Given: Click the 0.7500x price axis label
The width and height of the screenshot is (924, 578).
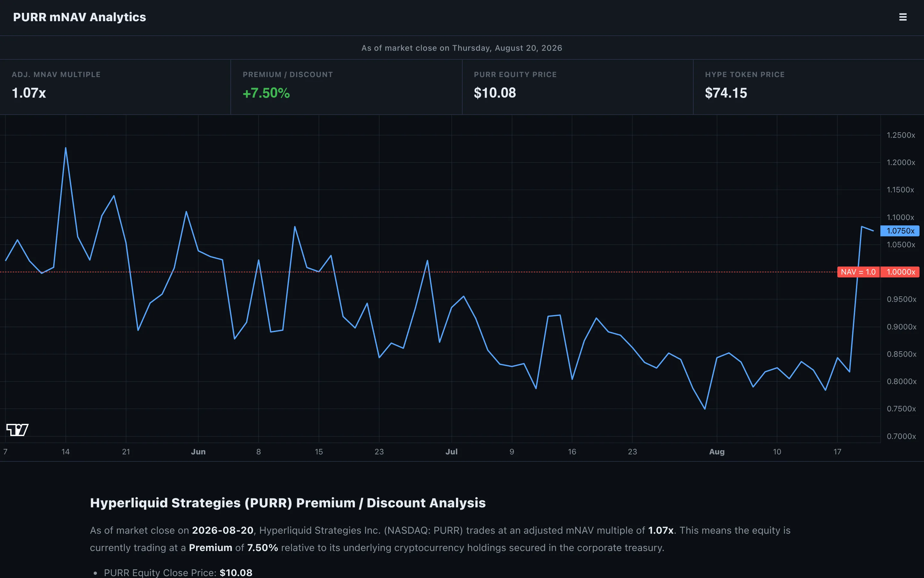Looking at the screenshot, I should pos(901,409).
